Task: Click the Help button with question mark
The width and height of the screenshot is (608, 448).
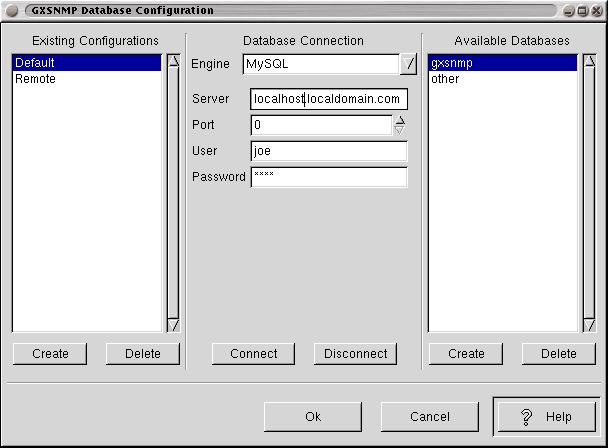Action: 547,417
